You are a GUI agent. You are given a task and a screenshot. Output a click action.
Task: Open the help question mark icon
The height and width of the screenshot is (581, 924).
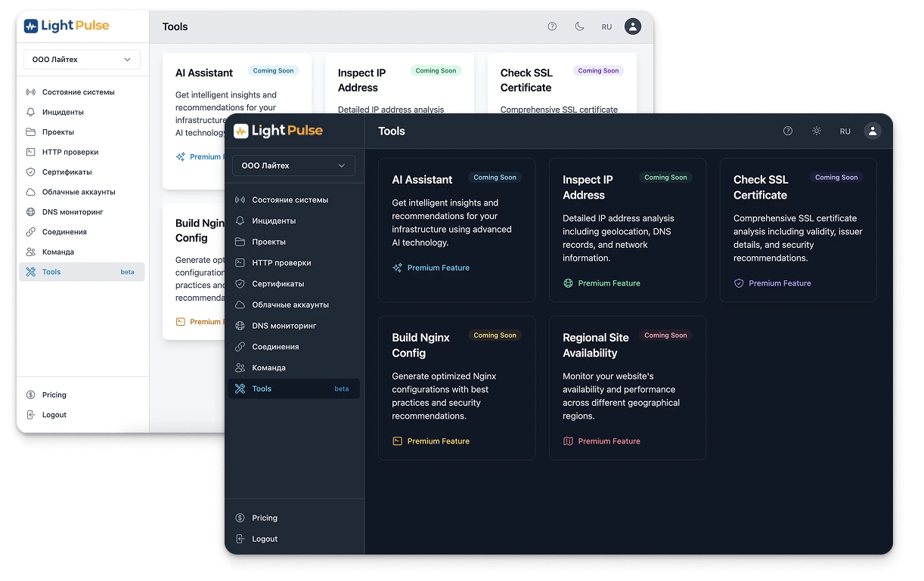click(788, 131)
